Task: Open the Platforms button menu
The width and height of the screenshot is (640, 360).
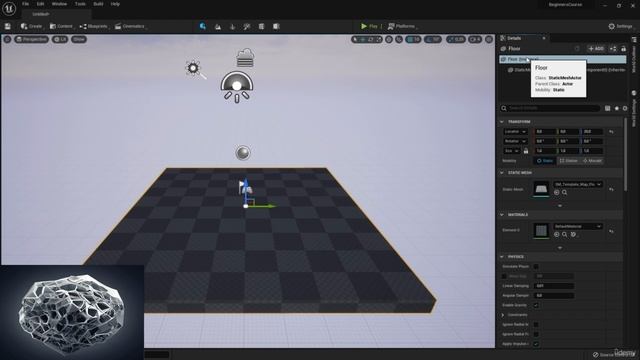Action: coord(402,26)
